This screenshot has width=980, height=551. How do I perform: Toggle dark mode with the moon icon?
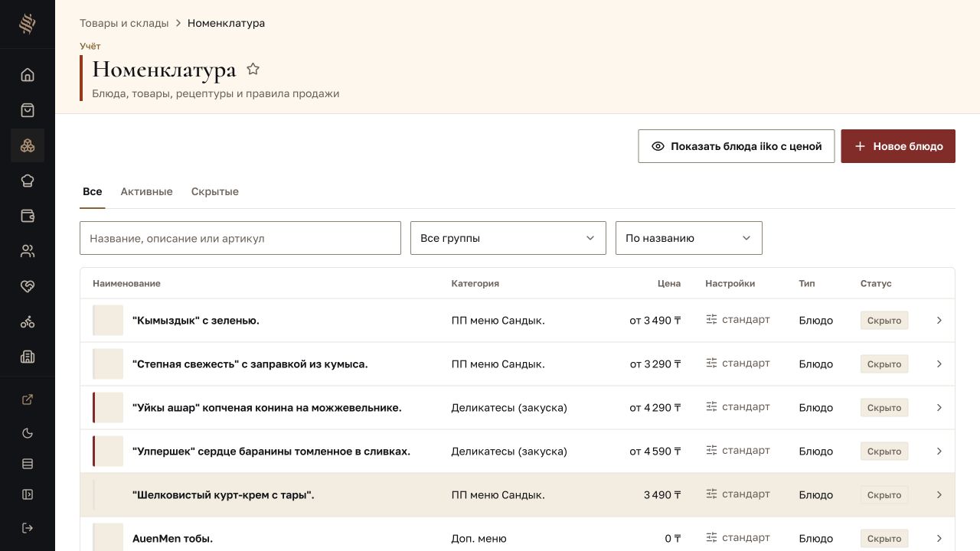pyautogui.click(x=28, y=433)
